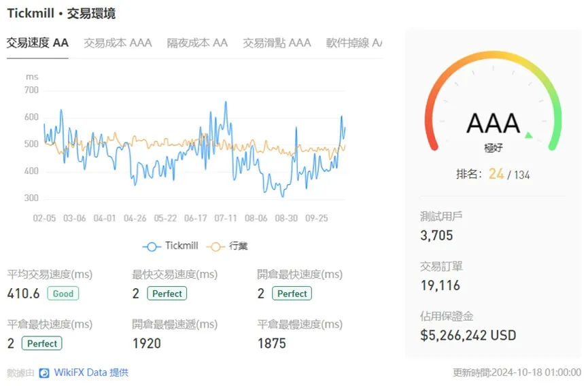Click the Perfect badge under 平倉最快速度
Viewport: 588px width, 386px height.
[42, 343]
